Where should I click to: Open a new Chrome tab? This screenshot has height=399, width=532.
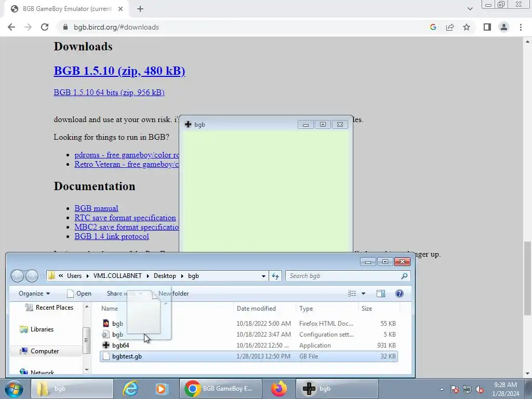click(140, 9)
